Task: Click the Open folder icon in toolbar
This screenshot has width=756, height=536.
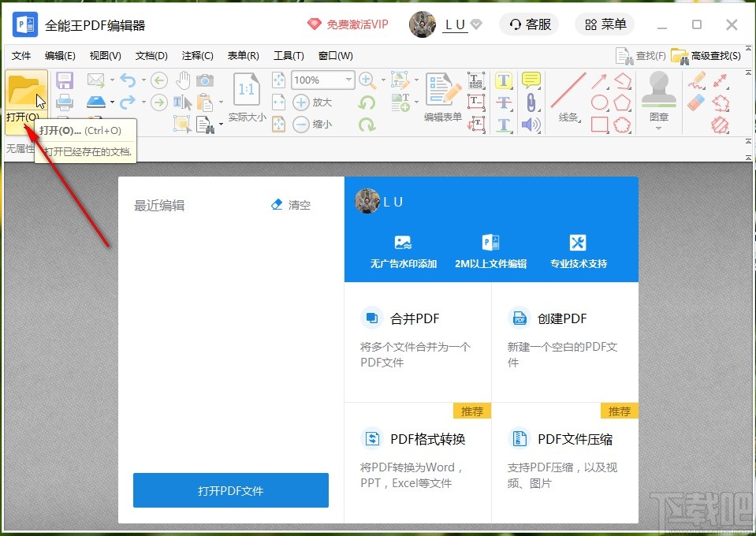Action: tap(26, 91)
